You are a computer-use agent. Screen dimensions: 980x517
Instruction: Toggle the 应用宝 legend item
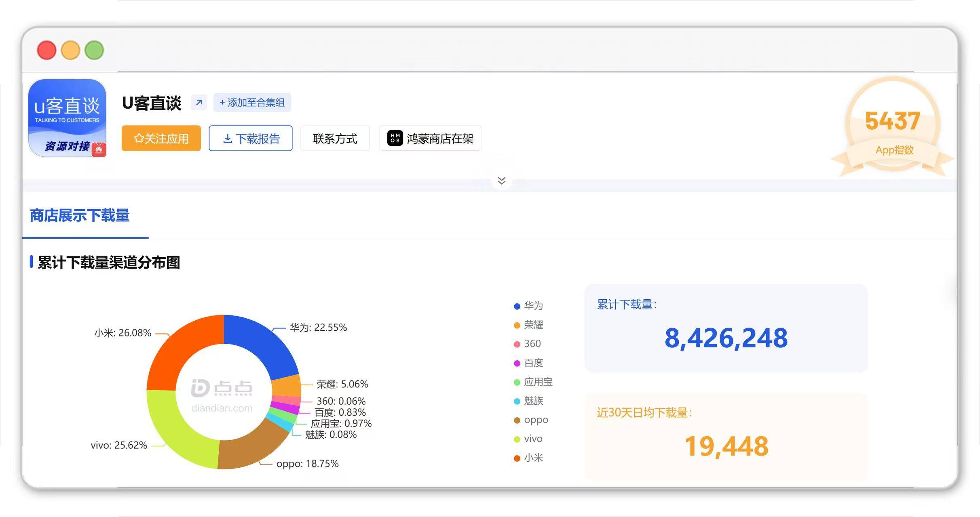[x=533, y=382]
